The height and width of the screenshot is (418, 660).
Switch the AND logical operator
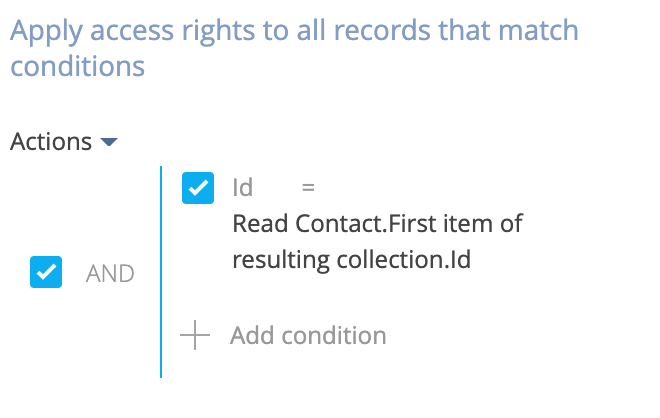110,273
